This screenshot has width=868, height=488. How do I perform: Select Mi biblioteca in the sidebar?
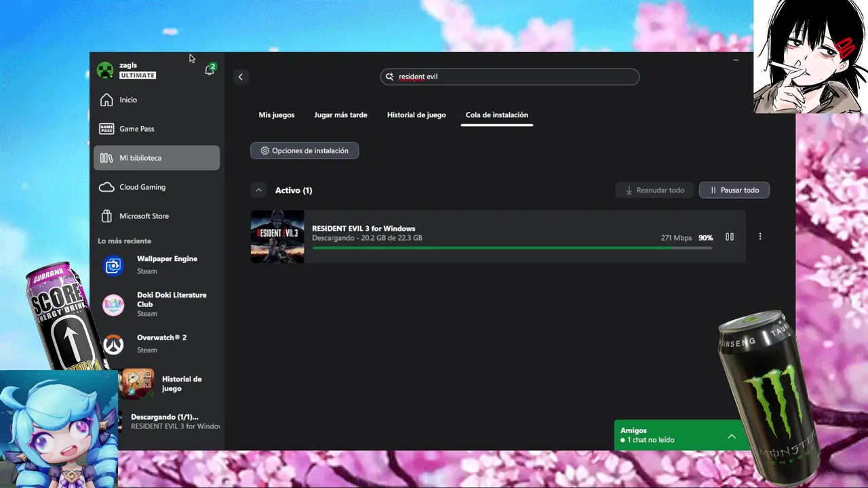(x=157, y=158)
